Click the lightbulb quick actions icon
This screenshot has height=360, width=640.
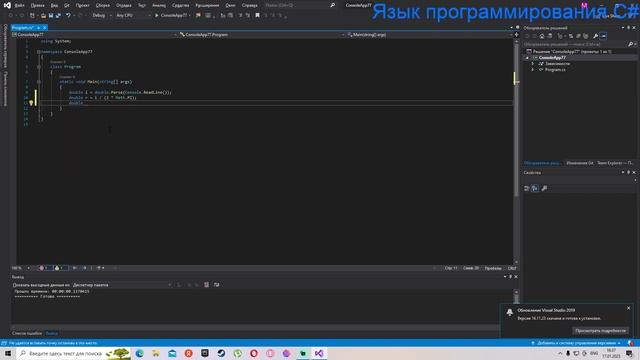[x=31, y=103]
